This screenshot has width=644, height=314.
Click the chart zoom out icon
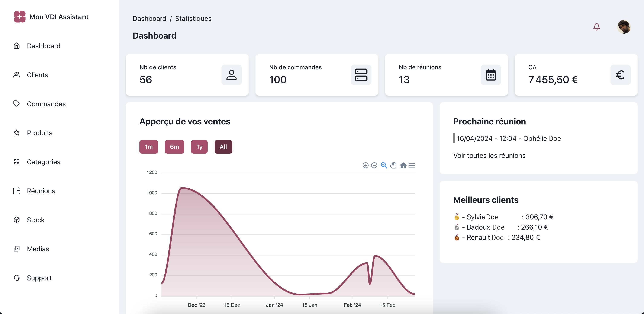(x=374, y=165)
